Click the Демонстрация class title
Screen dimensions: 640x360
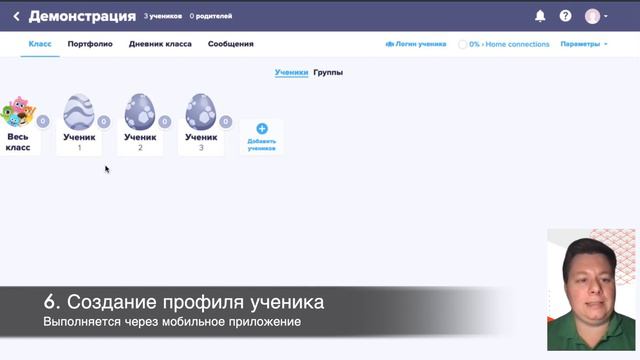[x=82, y=16]
